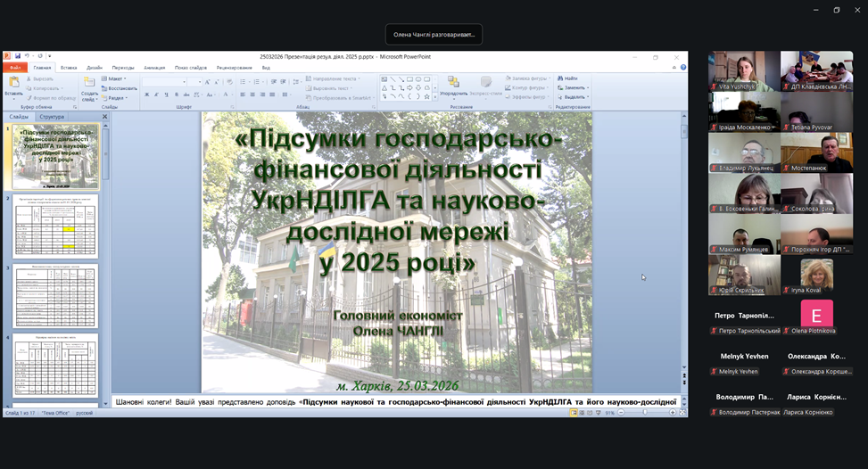Open the Design (Дизайн) ribbon tab
The image size is (868, 469).
click(x=95, y=67)
